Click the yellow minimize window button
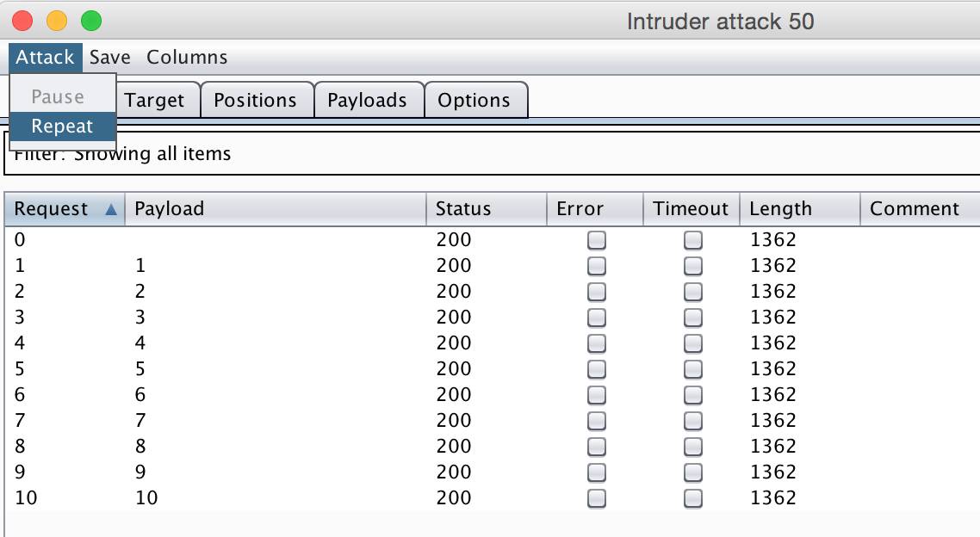The height and width of the screenshot is (537, 980). 57,21
